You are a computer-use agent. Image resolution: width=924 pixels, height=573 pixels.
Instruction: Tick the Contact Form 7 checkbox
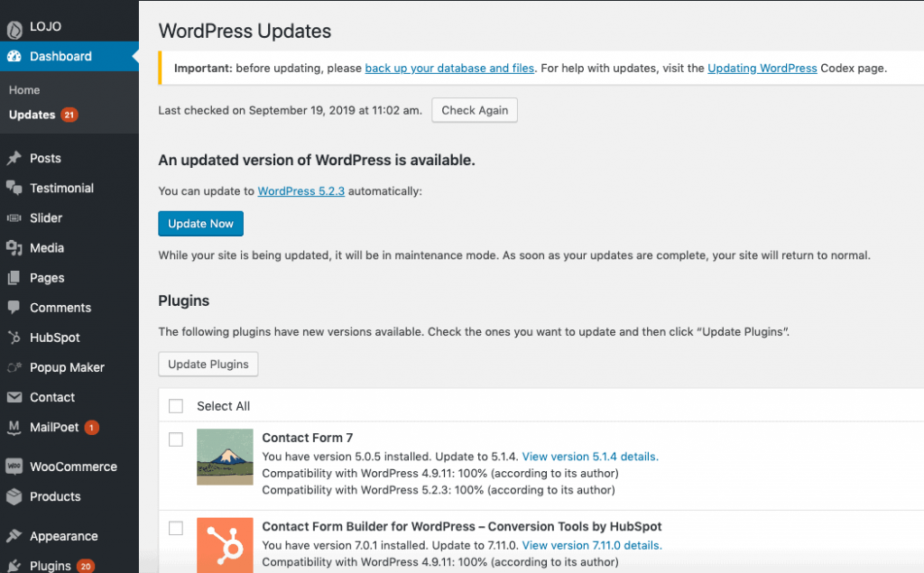[176, 439]
